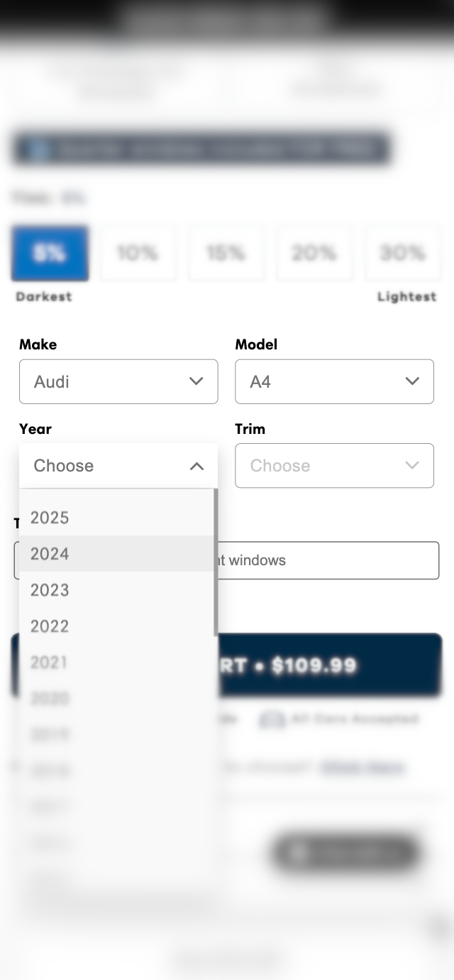Click the down chevron beside Audi
This screenshot has width=454, height=980.
[x=196, y=381]
